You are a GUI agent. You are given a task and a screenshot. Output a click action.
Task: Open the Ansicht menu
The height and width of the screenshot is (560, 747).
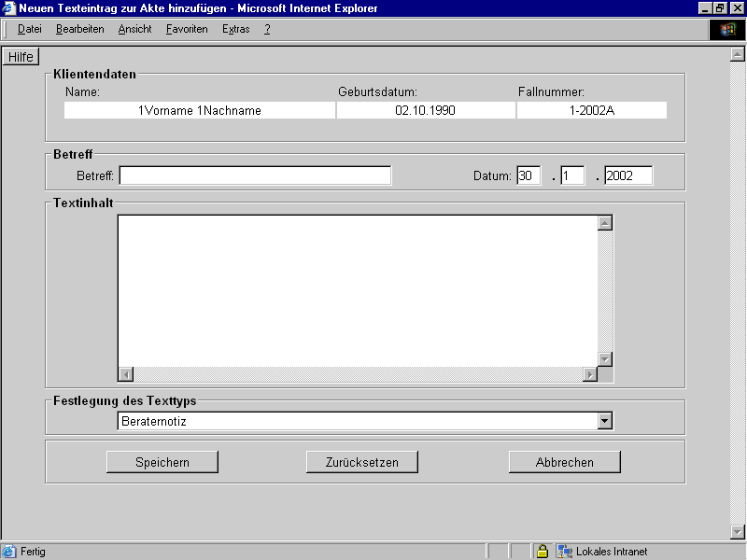click(134, 29)
